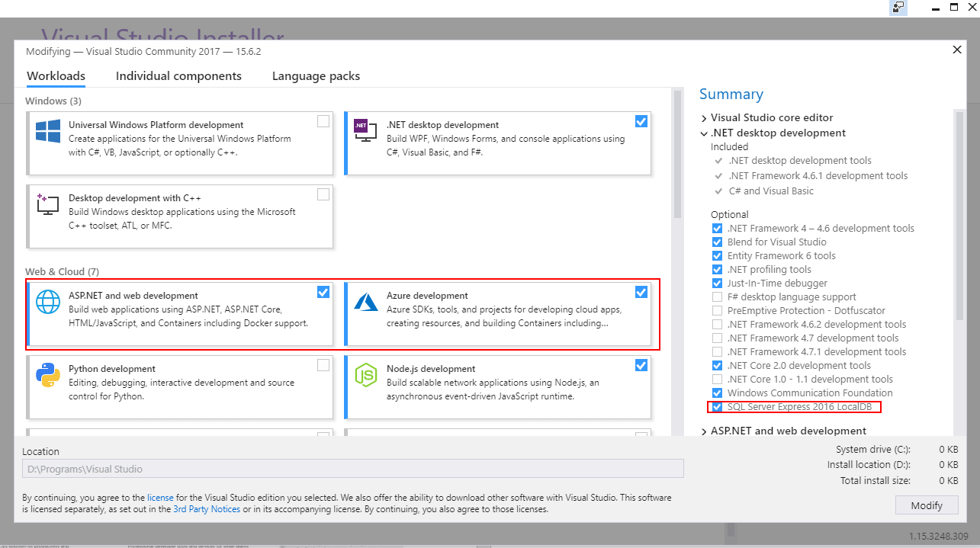Open the 3rd Party Notices link
Image resolution: width=980 pixels, height=548 pixels.
[207, 509]
